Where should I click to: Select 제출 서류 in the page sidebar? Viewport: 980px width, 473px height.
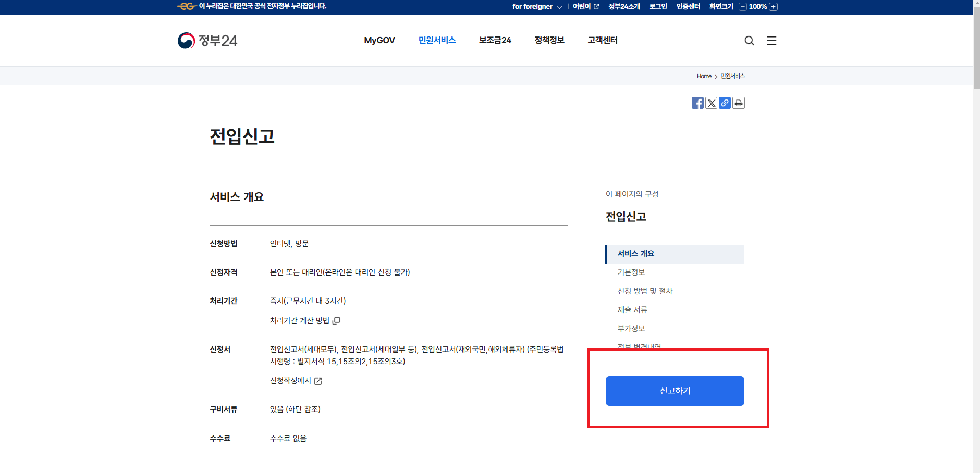point(631,309)
